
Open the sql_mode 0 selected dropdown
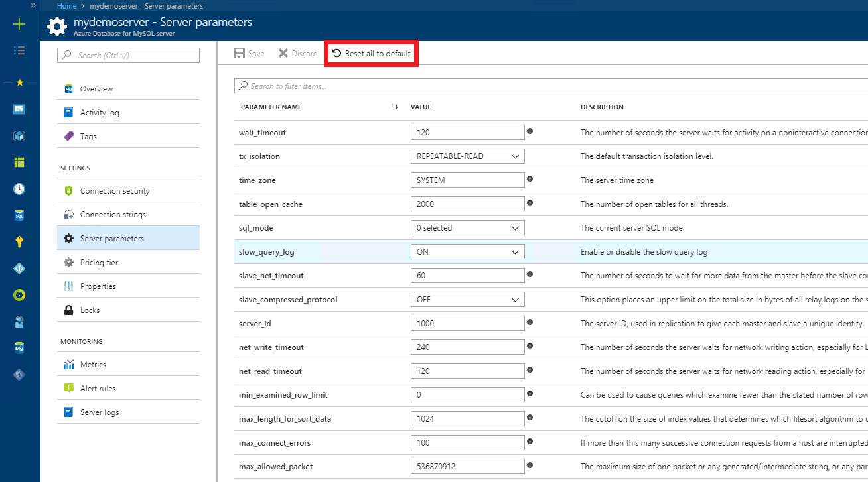468,228
